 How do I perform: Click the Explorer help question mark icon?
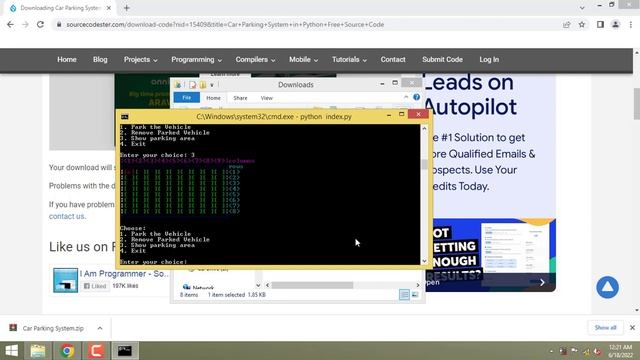coord(416,97)
